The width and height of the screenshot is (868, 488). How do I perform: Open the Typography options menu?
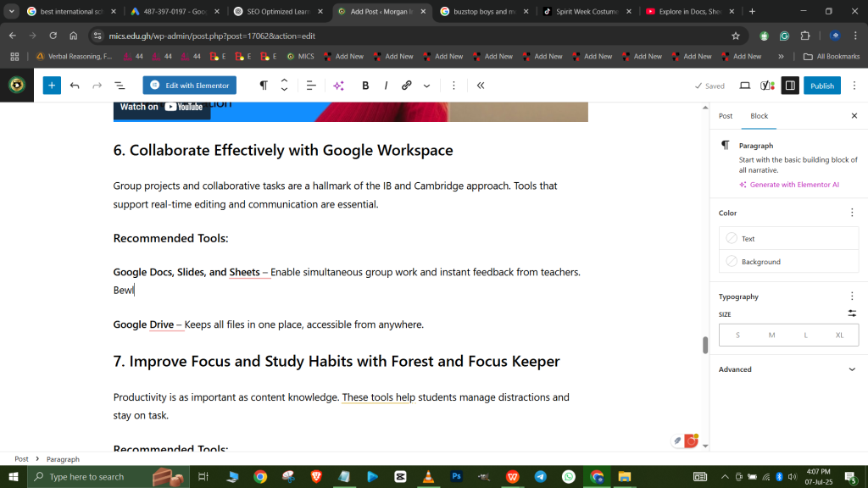(x=852, y=296)
